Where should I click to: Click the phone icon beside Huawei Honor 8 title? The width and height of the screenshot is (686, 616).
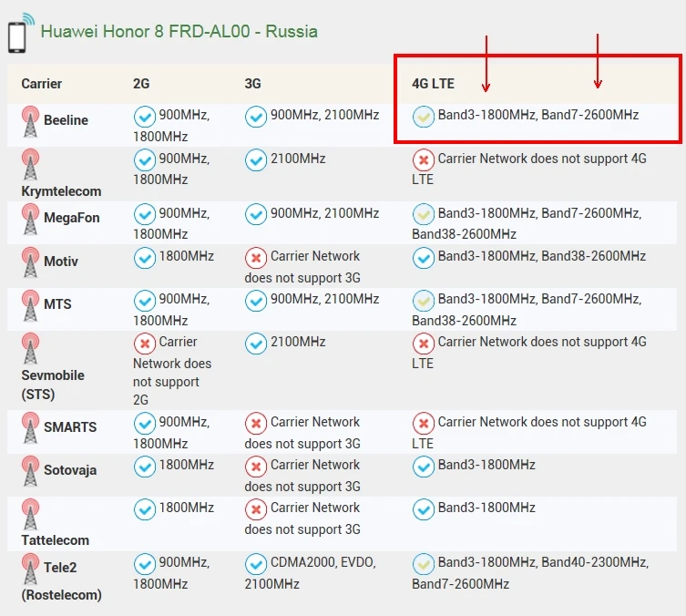click(x=20, y=33)
